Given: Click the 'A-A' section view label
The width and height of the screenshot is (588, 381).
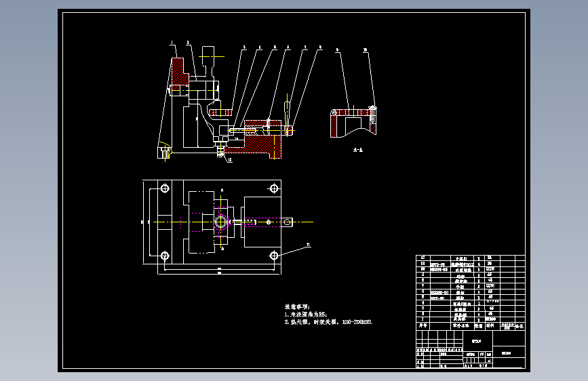Looking at the screenshot, I should click(x=358, y=150).
